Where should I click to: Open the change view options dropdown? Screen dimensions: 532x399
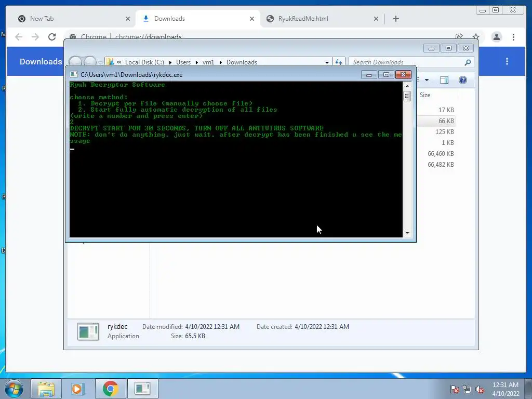tap(427, 80)
